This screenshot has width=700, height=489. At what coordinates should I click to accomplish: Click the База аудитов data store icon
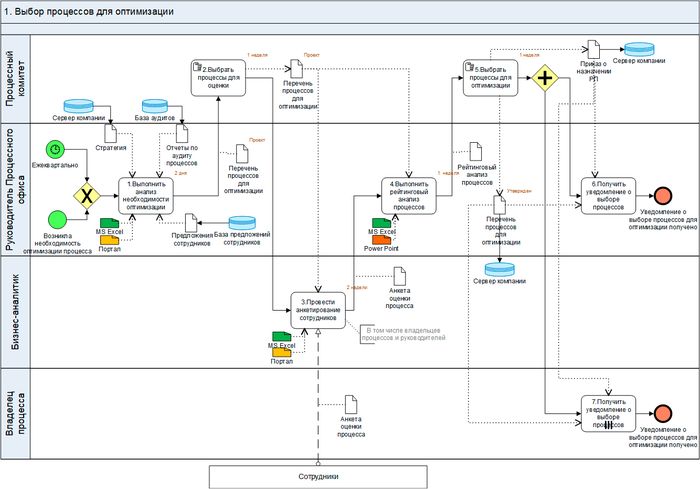[x=153, y=106]
